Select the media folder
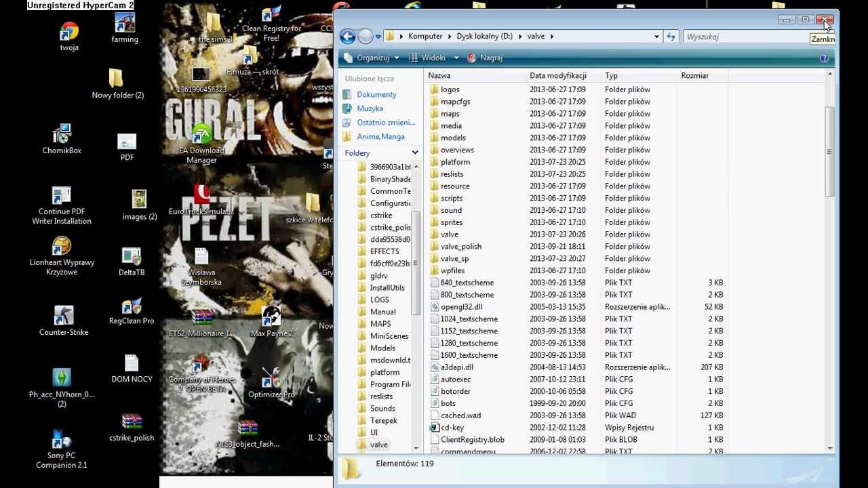Screen dimensions: 868x488 [x=451, y=126]
